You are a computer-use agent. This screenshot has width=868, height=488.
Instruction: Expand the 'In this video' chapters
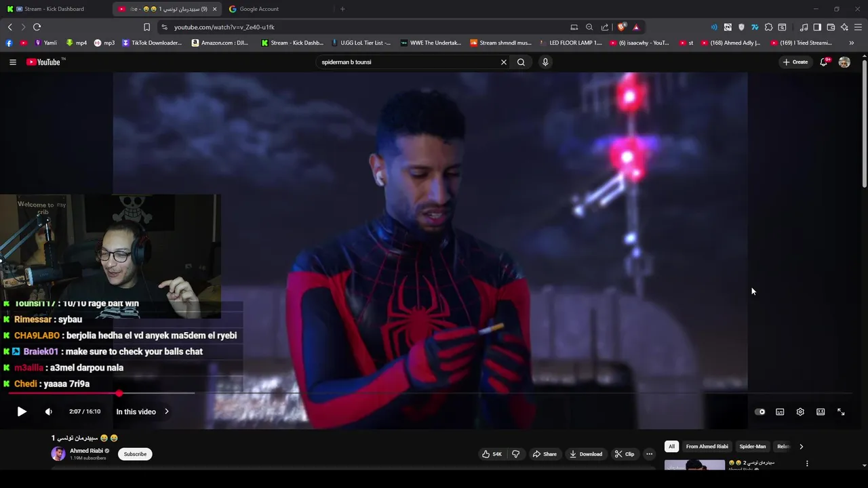(x=142, y=411)
